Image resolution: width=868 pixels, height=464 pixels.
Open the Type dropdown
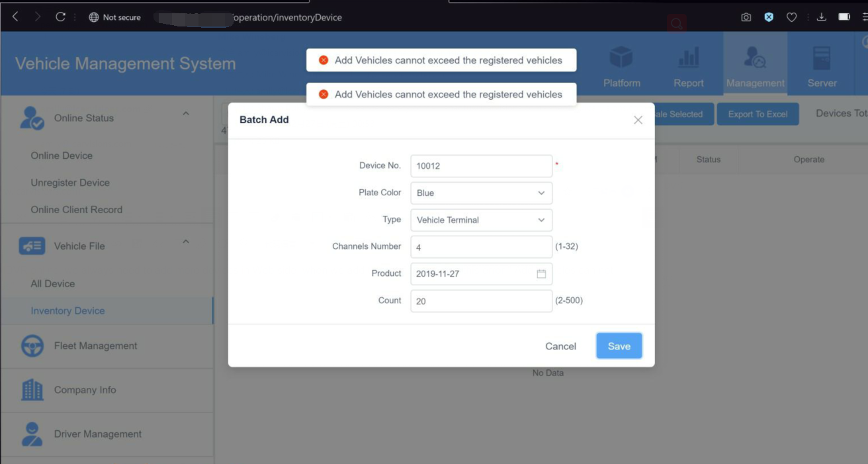[481, 220]
